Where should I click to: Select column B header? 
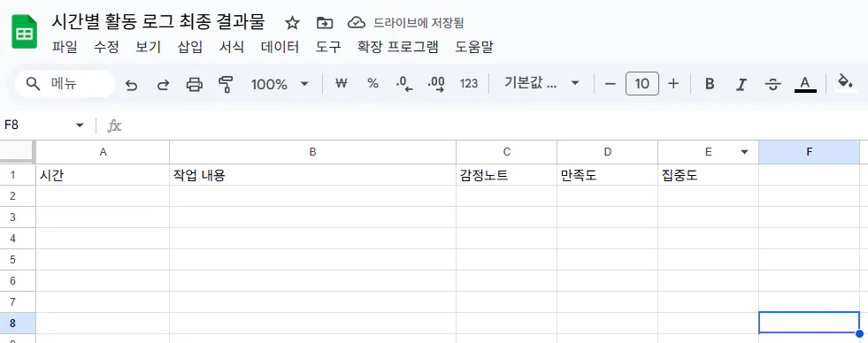312,152
